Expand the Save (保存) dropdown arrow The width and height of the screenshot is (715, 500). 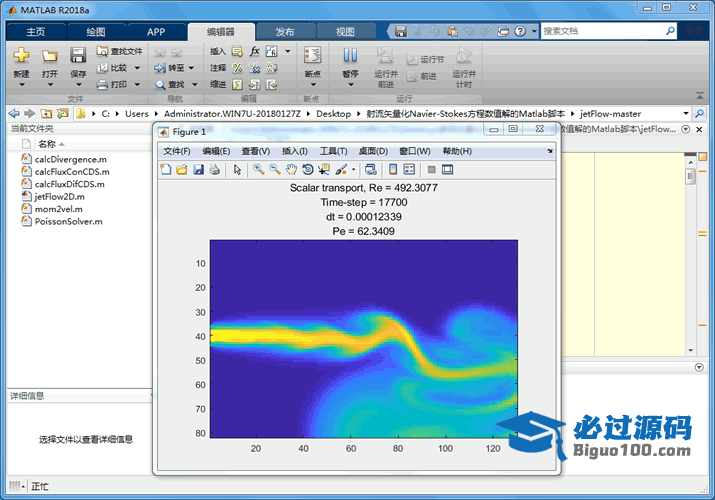coord(78,85)
